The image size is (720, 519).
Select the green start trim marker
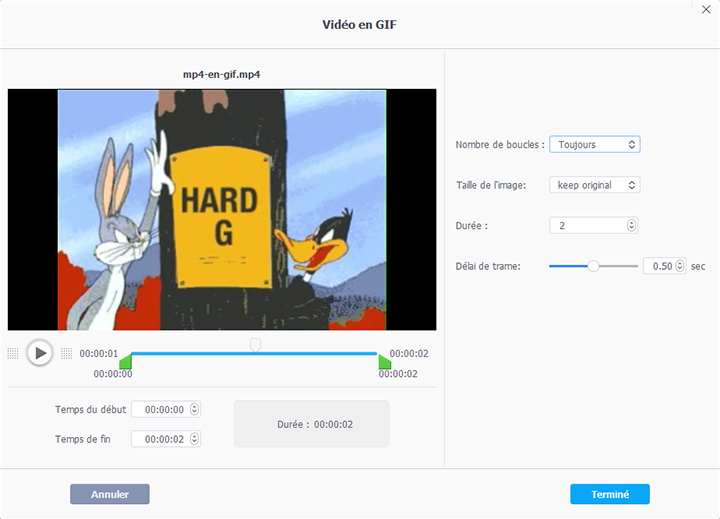pyautogui.click(x=126, y=361)
